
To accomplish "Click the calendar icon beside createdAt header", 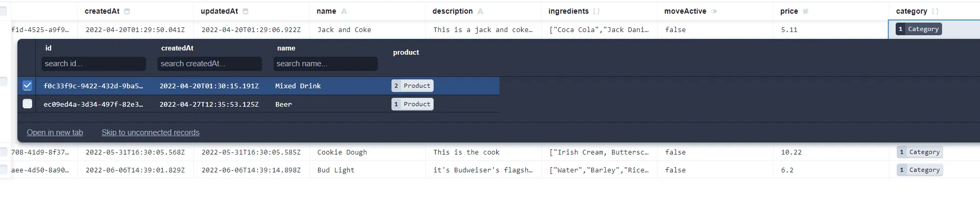I will coord(127,11).
